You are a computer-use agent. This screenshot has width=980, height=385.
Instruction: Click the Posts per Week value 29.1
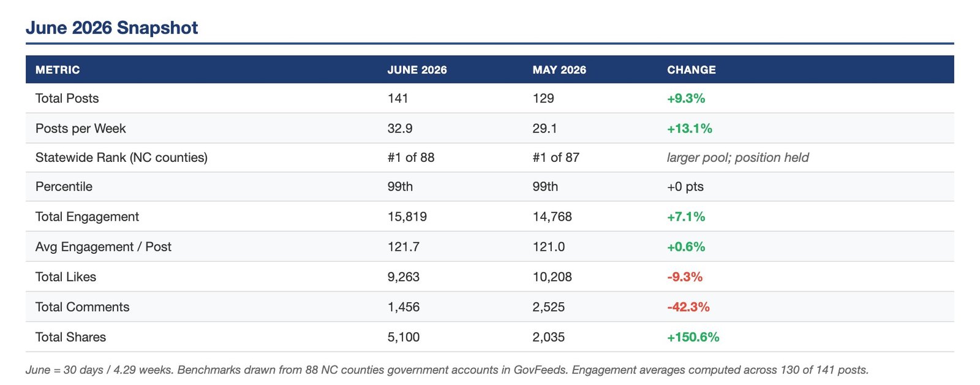click(x=545, y=129)
